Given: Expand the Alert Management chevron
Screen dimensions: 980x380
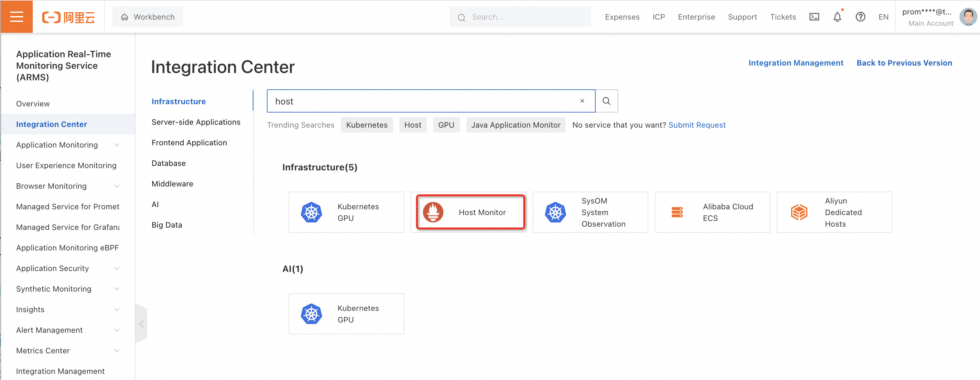Looking at the screenshot, I should [x=117, y=330].
